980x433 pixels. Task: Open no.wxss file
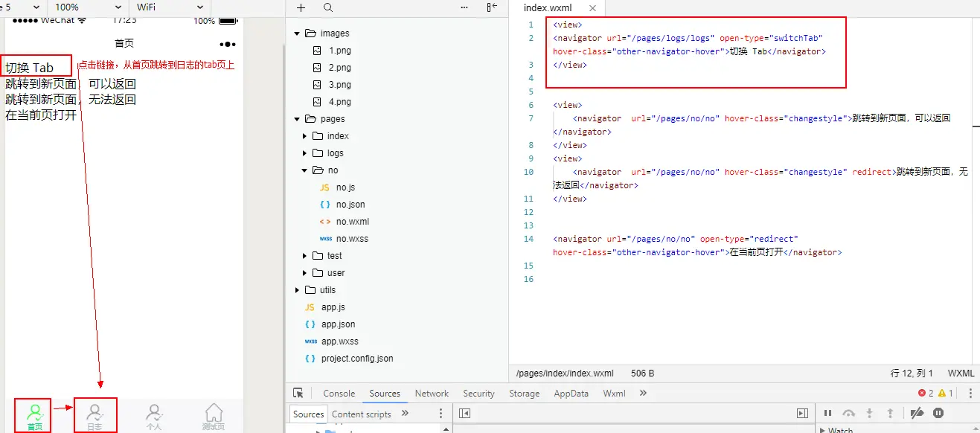pos(352,239)
